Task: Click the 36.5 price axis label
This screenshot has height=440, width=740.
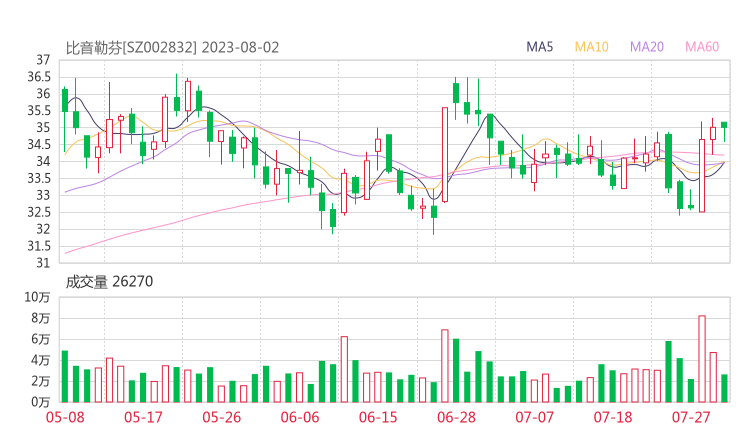Action: [39, 77]
